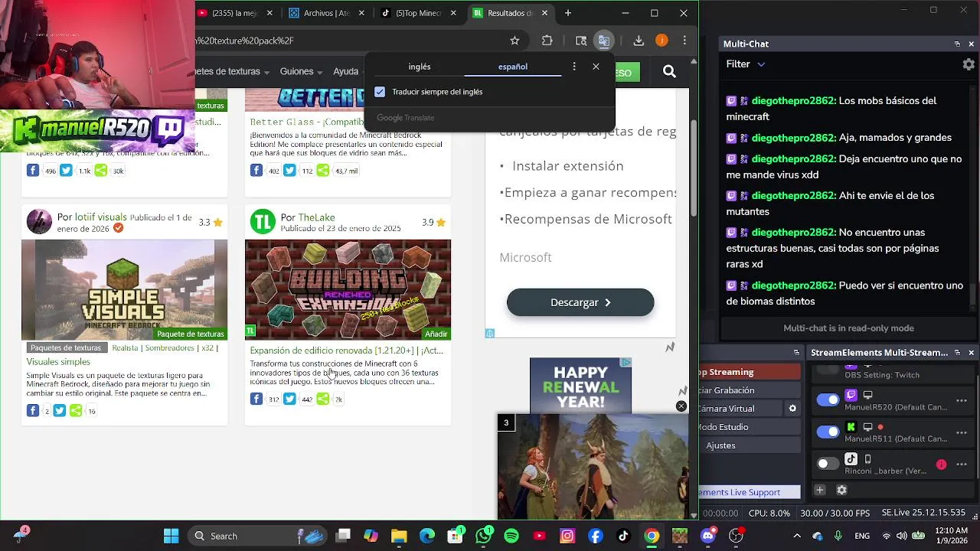Open Chrome downloads icon
This screenshot has height=551, width=980.
coord(639,41)
